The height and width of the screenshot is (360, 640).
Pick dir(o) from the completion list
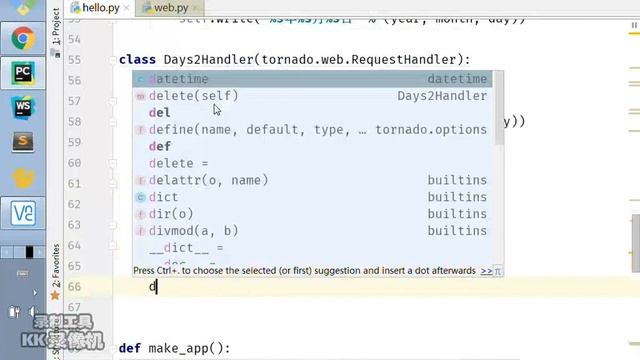click(312, 214)
